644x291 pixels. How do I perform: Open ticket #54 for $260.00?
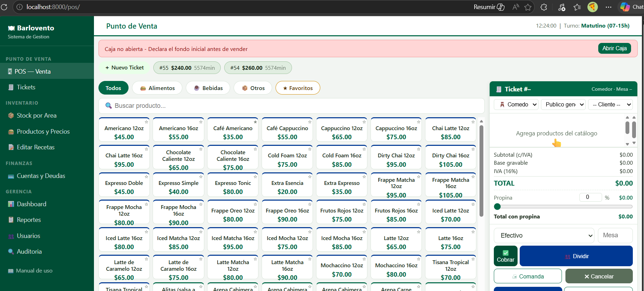pos(258,68)
